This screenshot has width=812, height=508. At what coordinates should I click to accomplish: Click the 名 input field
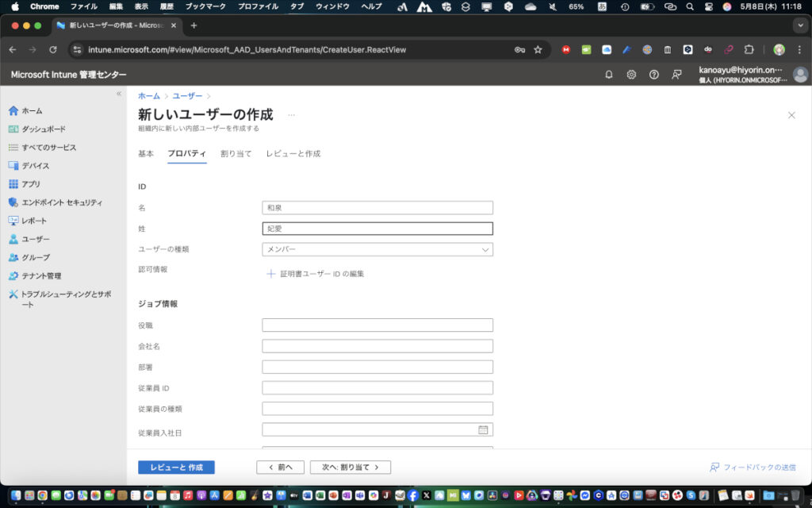click(x=377, y=208)
